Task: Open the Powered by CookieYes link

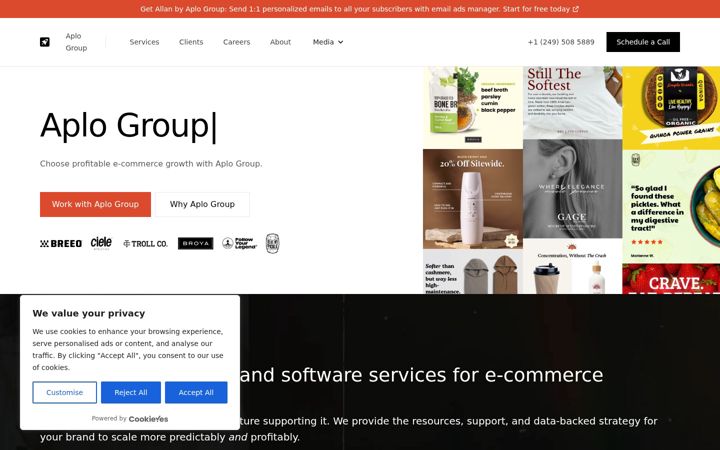Action: (x=129, y=419)
